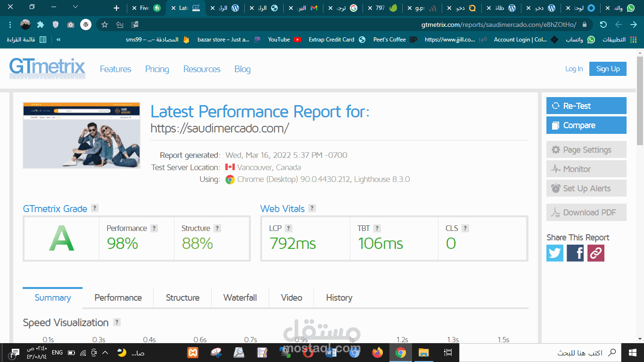
Task: Click the CLS help question mark
Action: (465, 228)
